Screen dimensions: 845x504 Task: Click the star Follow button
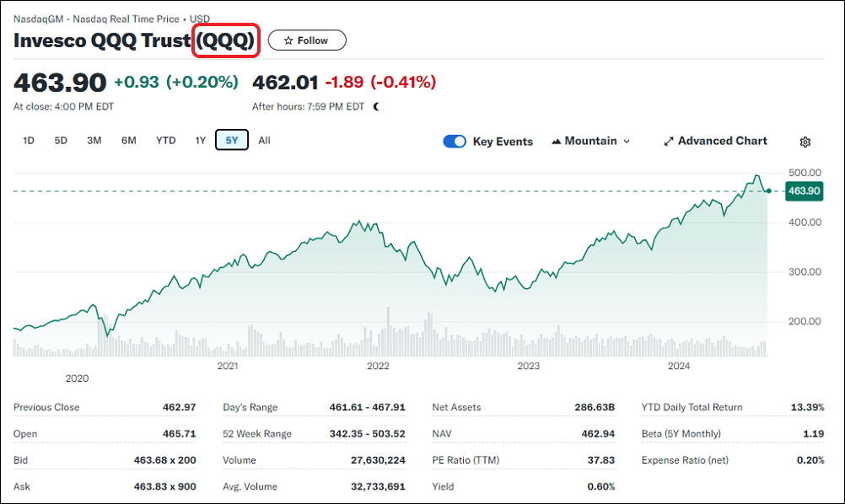coord(307,40)
